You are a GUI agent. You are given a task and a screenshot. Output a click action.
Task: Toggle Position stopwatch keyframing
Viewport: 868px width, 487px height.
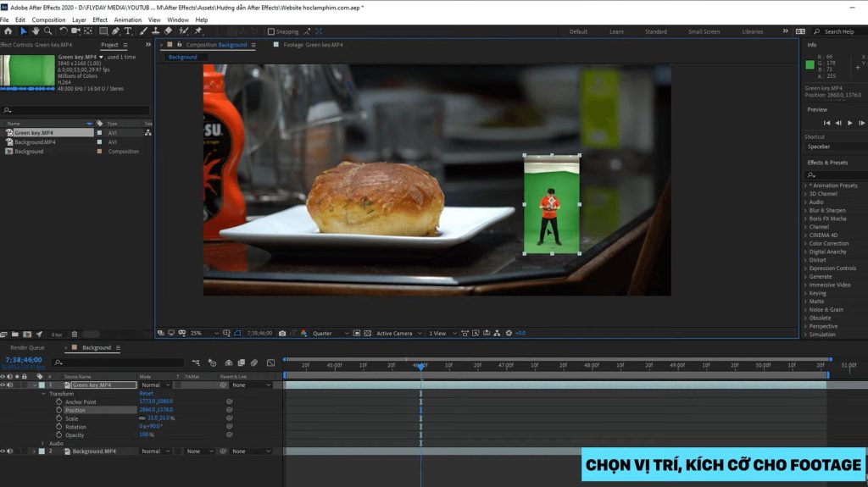(x=58, y=410)
